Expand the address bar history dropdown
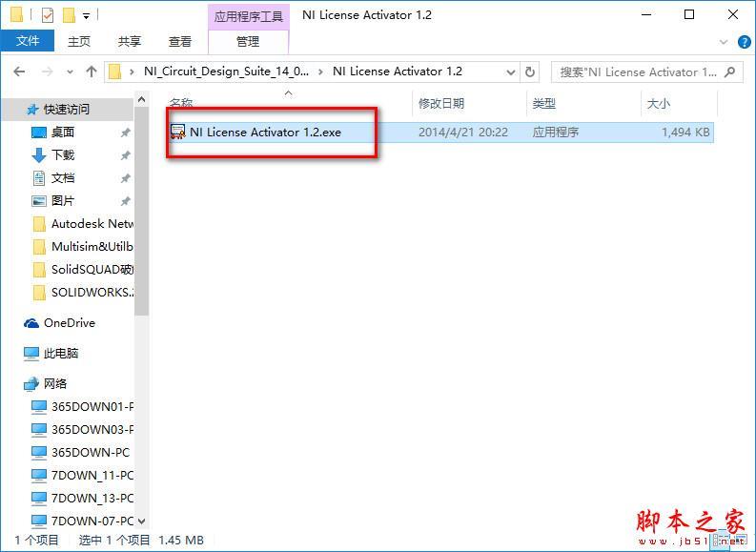 click(x=511, y=72)
